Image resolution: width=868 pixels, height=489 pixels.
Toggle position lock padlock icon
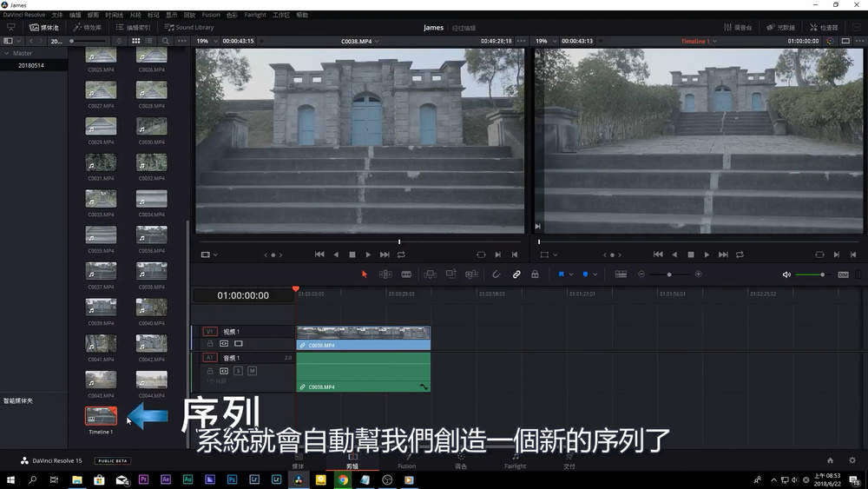click(535, 274)
